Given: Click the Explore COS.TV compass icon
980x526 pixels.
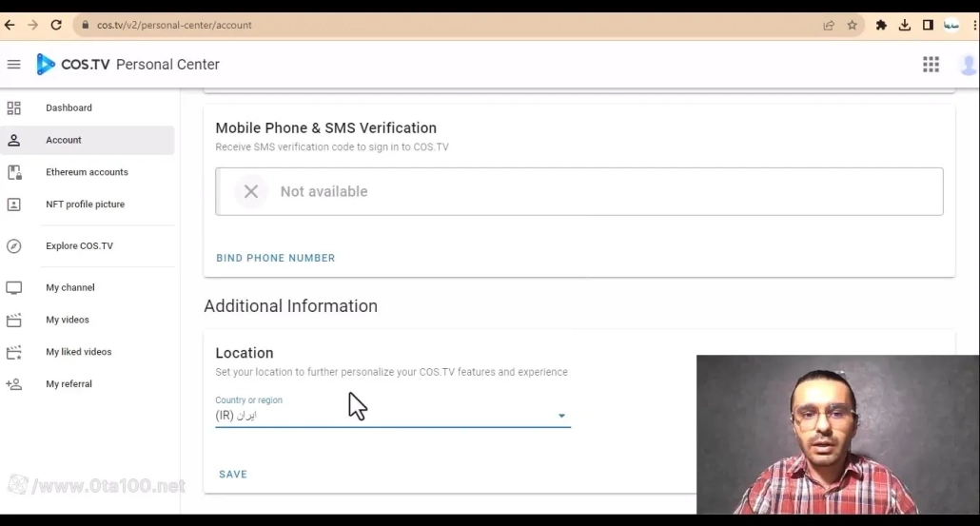Looking at the screenshot, I should click(14, 246).
